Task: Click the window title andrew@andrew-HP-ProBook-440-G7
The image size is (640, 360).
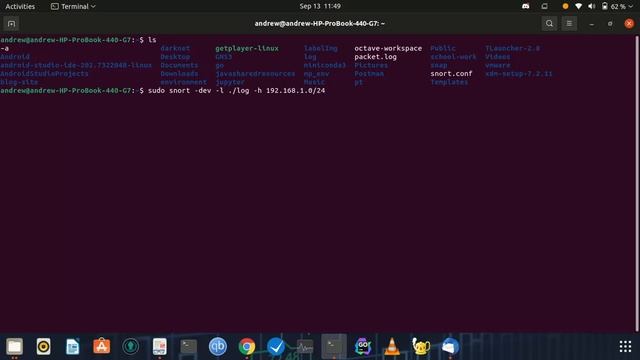Action: [x=320, y=24]
